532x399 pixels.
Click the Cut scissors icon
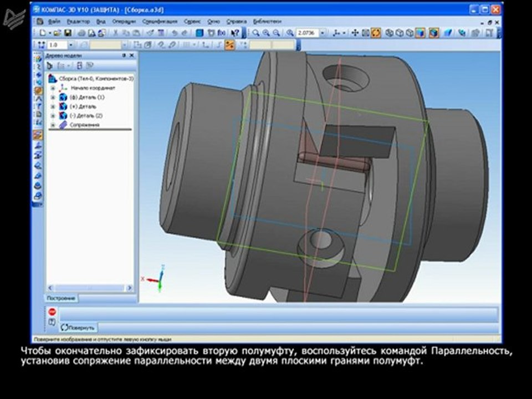click(x=115, y=33)
